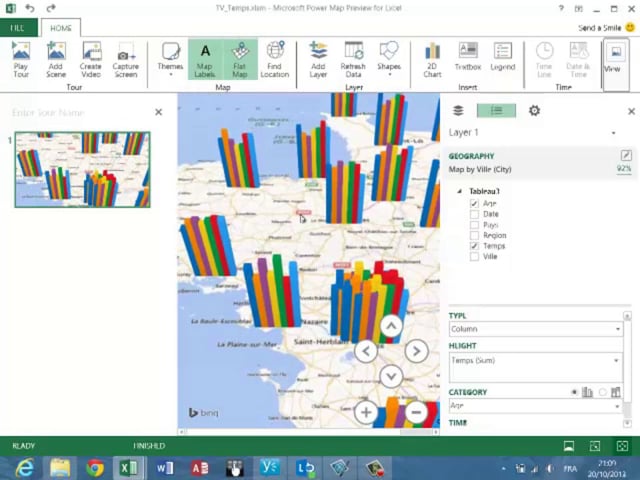
Task: Click the 92% mapping confidence link
Action: point(624,169)
